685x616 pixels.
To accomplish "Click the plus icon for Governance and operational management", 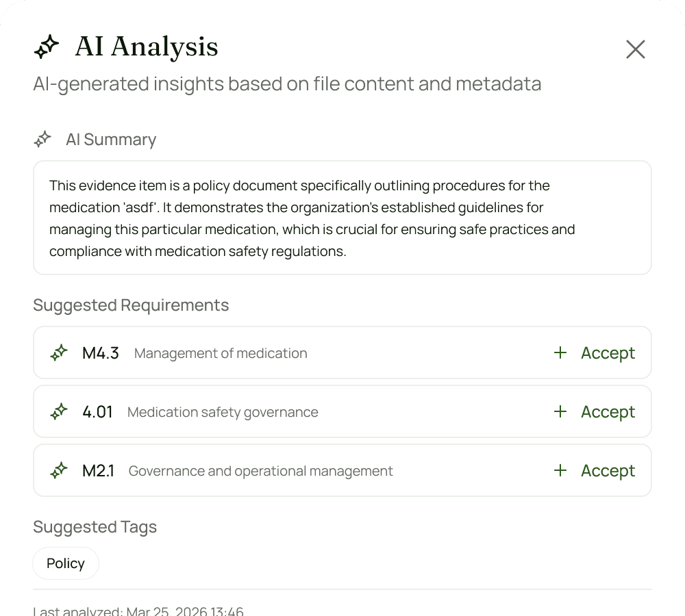I will [560, 471].
